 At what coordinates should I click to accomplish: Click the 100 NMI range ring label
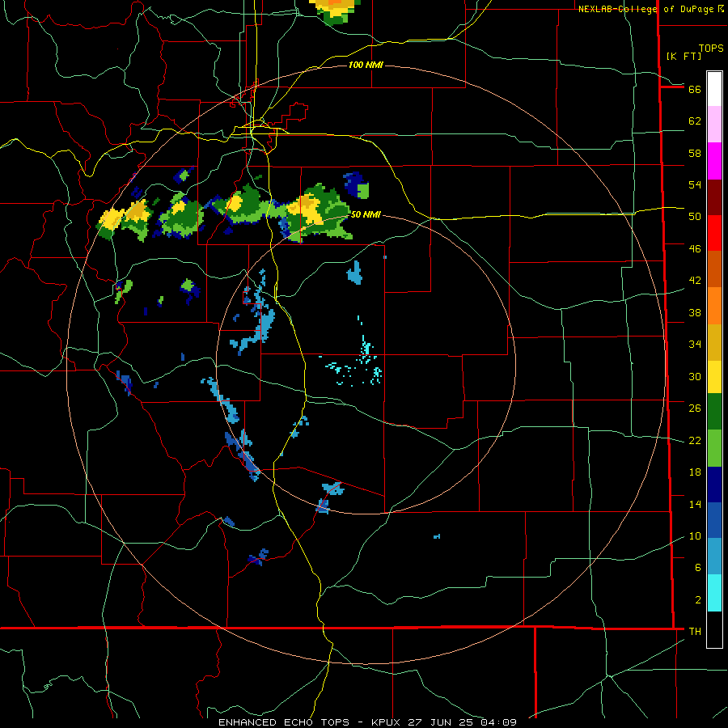click(x=366, y=65)
